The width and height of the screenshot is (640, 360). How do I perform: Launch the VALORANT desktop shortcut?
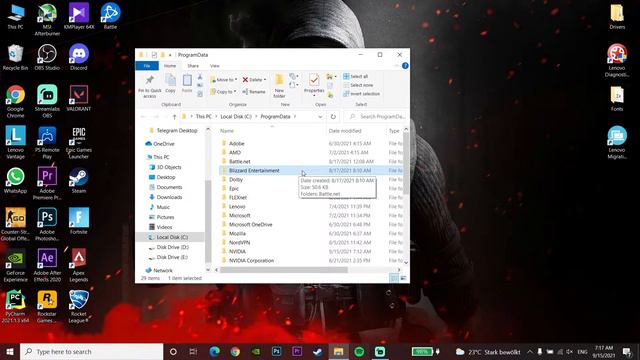(x=79, y=98)
